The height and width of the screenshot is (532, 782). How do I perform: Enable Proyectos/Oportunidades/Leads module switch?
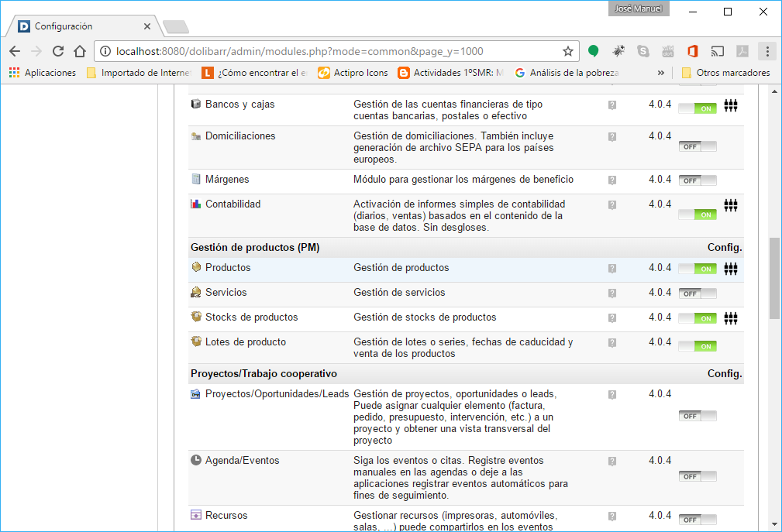pos(698,416)
